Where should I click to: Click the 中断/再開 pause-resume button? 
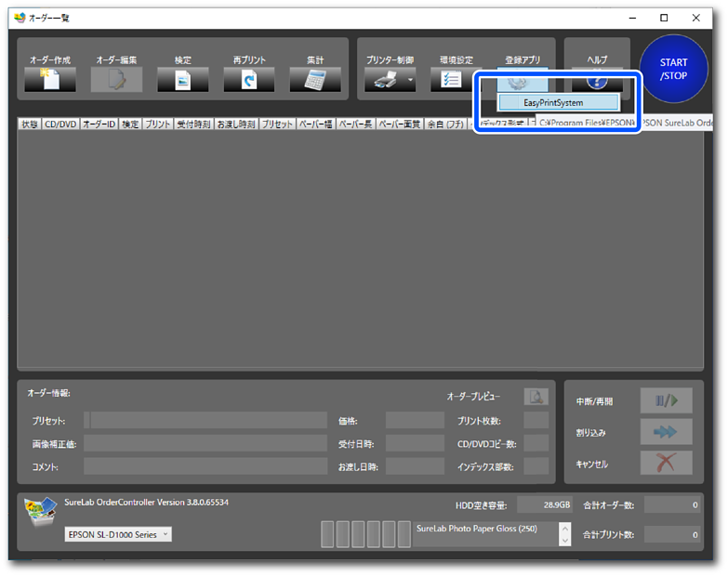tap(666, 401)
